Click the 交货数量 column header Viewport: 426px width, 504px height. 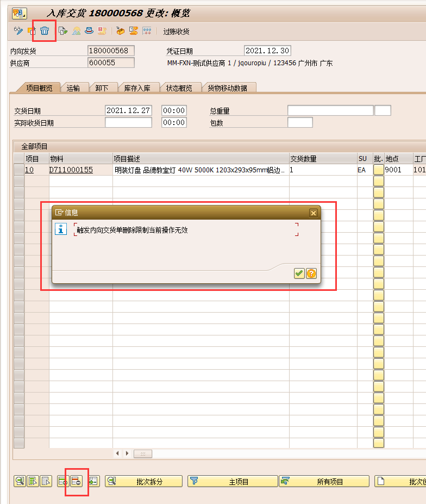pyautogui.click(x=323, y=158)
